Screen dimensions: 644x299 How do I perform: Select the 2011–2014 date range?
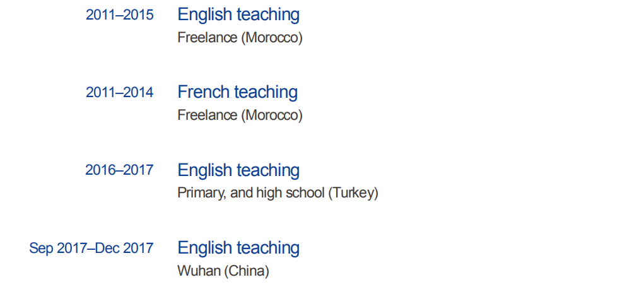(x=119, y=93)
